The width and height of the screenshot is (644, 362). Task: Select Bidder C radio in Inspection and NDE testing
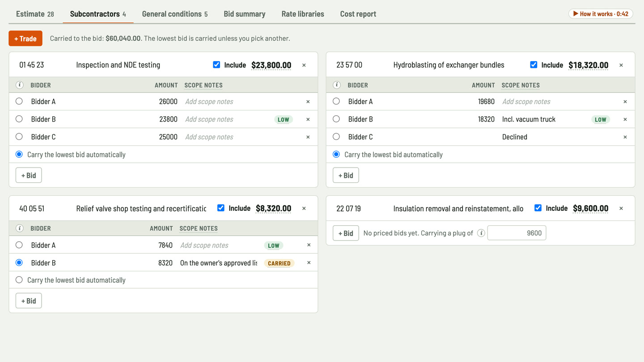(x=19, y=137)
